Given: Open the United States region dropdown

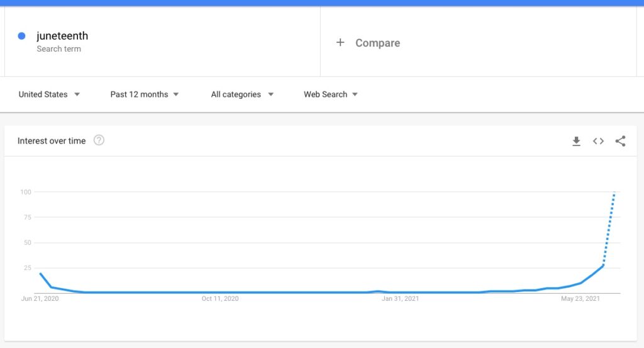Looking at the screenshot, I should pos(49,94).
